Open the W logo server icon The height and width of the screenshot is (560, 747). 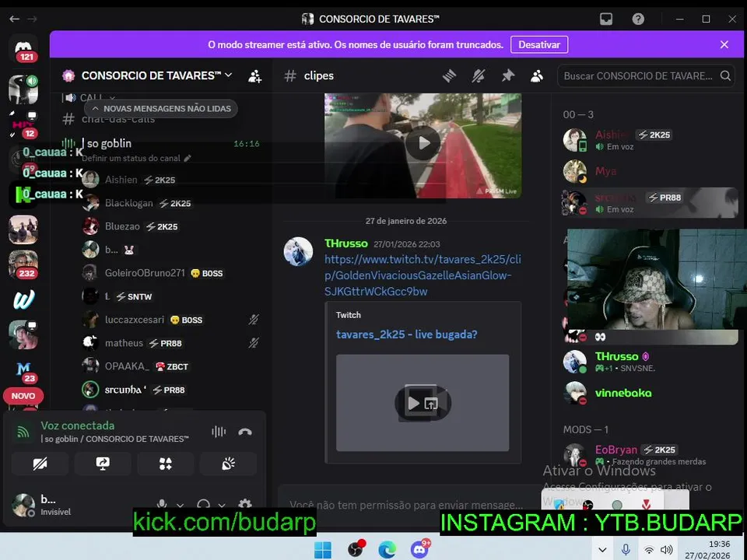point(23,299)
